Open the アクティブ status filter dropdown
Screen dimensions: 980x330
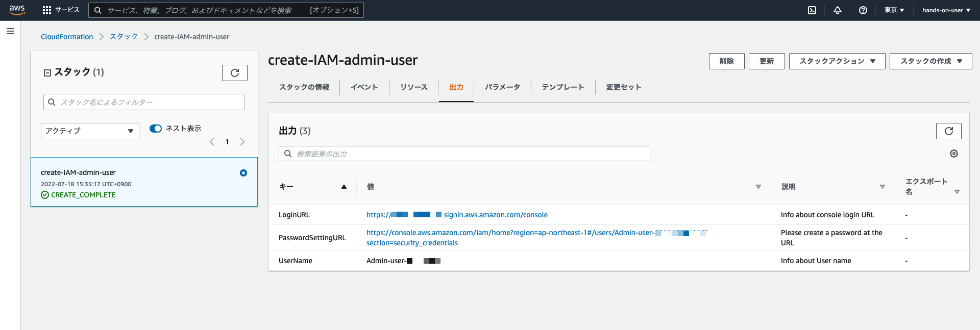click(x=90, y=131)
